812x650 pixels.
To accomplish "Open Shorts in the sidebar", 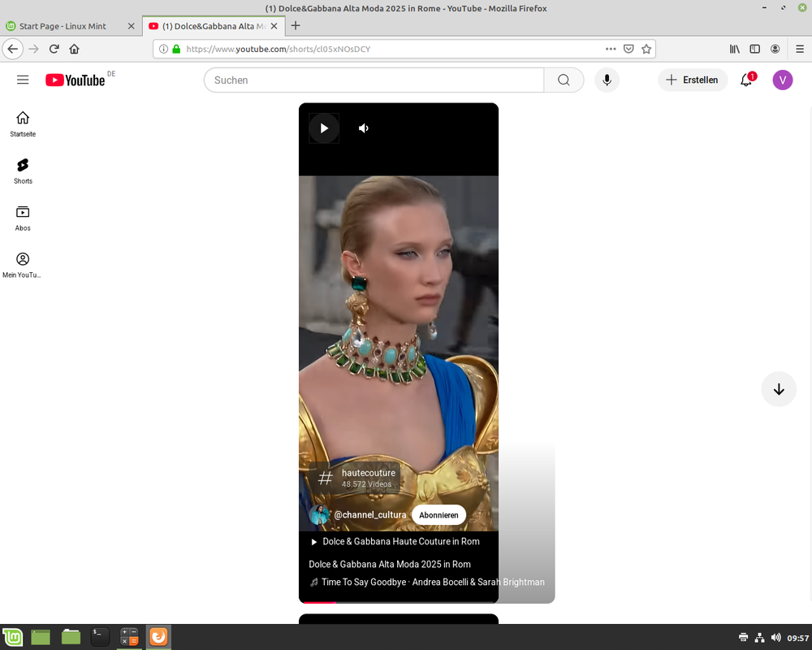I will click(x=23, y=171).
